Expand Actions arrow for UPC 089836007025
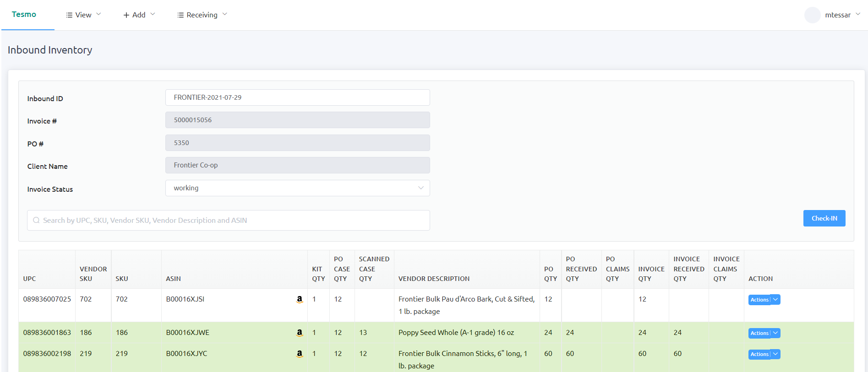Screen dimensions: 868x372 coord(775,300)
